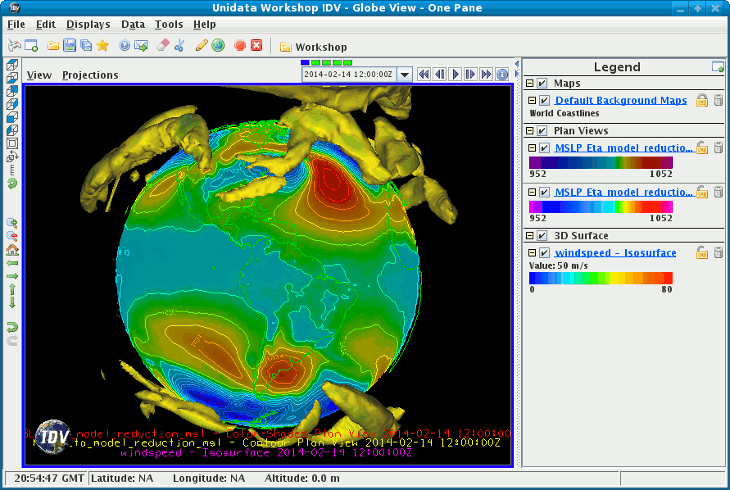The width and height of the screenshot is (730, 490).
Task: Click the scissors icon in the toolbar
Action: tap(179, 46)
